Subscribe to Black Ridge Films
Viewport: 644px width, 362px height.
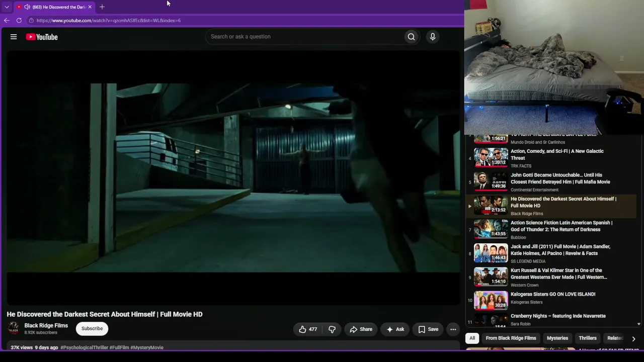click(x=92, y=329)
